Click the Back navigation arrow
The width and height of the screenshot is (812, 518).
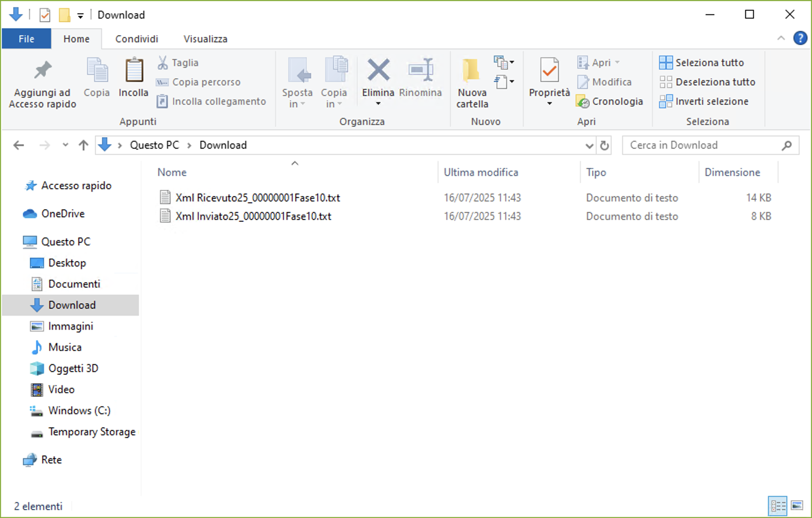[18, 145]
